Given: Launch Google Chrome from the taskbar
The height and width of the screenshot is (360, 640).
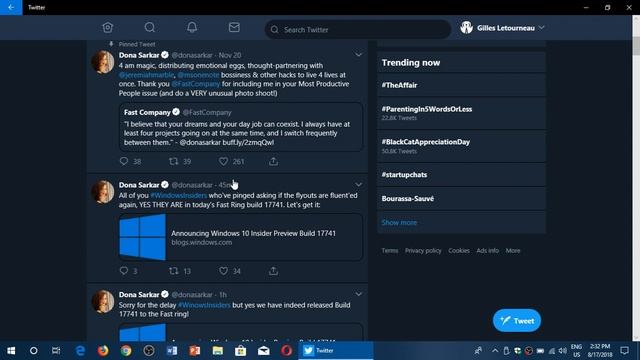Looking at the screenshot, I should [126, 350].
